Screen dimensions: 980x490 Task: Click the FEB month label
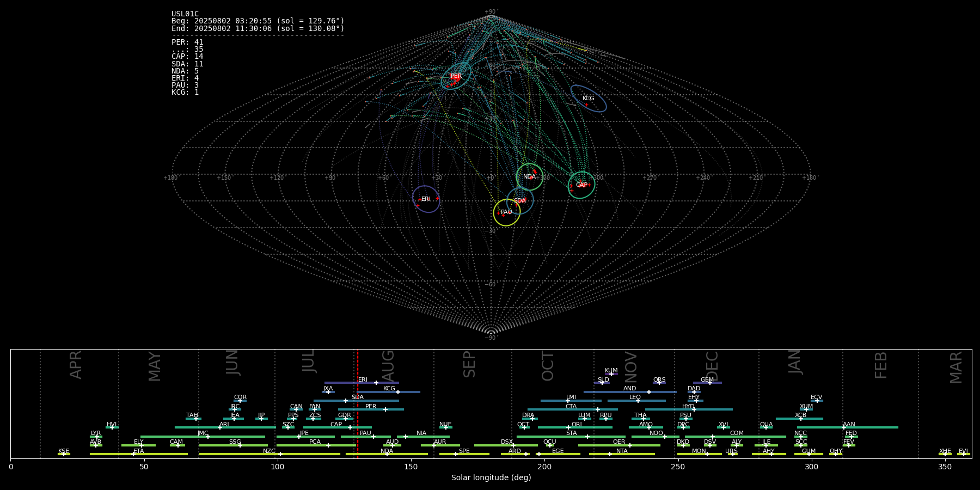click(x=881, y=365)
